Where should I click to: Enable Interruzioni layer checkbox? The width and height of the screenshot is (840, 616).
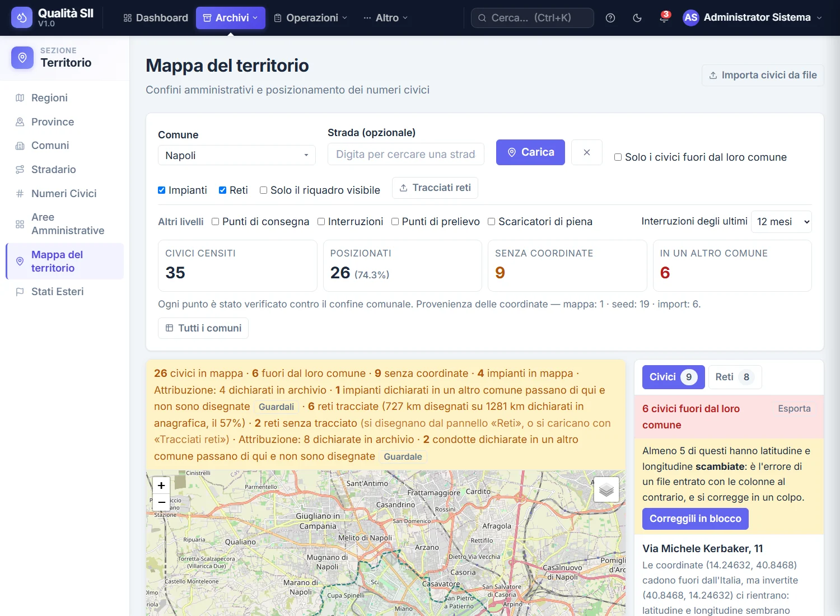tap(321, 222)
